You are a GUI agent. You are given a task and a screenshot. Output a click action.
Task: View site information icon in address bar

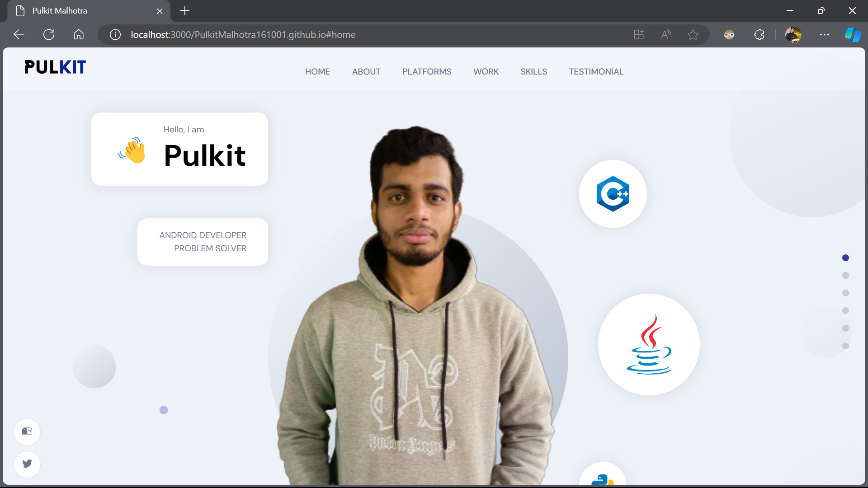point(115,35)
